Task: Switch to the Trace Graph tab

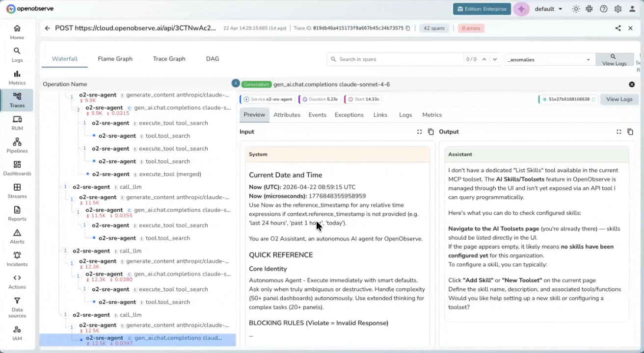Action: (x=169, y=59)
